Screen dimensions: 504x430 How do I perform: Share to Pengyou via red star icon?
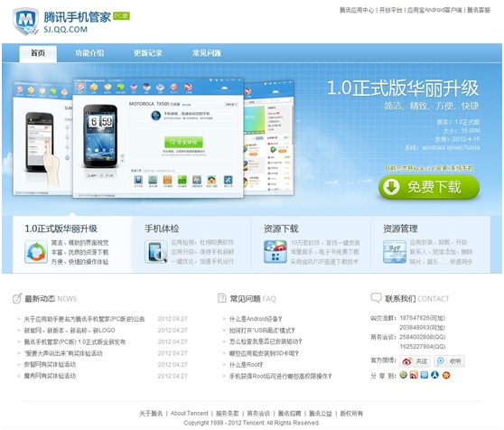(x=446, y=375)
